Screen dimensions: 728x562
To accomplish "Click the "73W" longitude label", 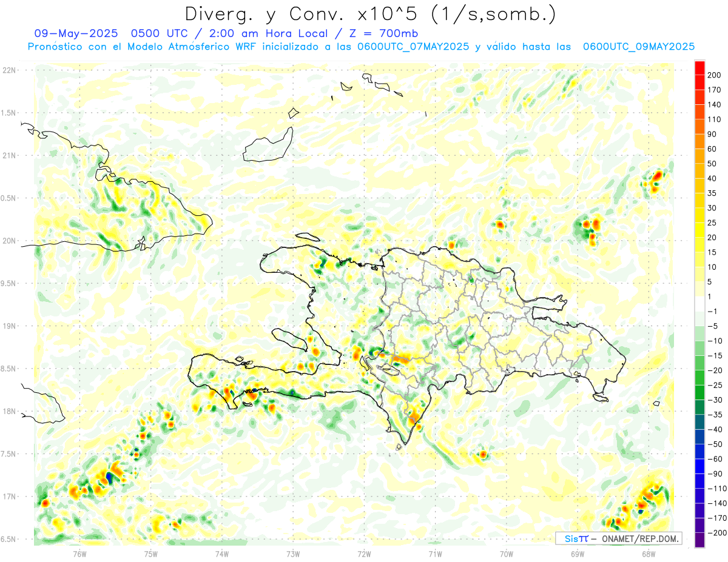I will point(293,554).
